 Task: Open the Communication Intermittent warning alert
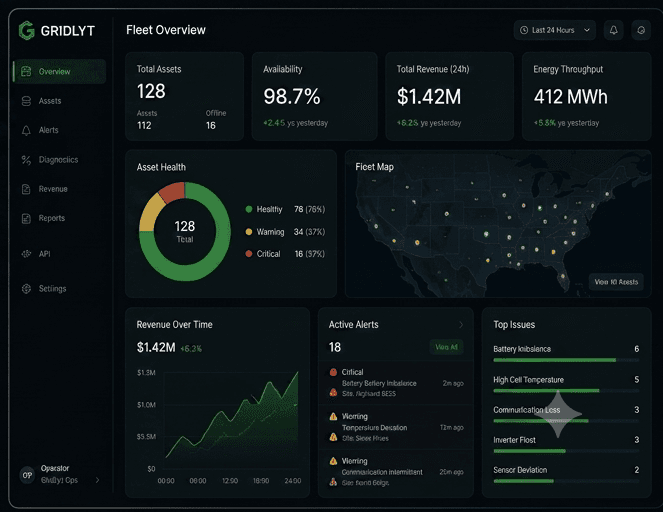[x=396, y=472]
